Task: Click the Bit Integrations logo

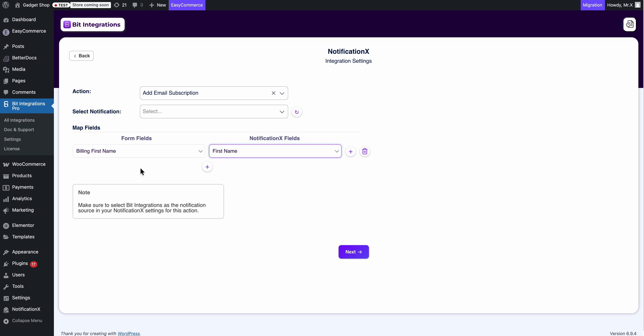Action: coord(92,25)
